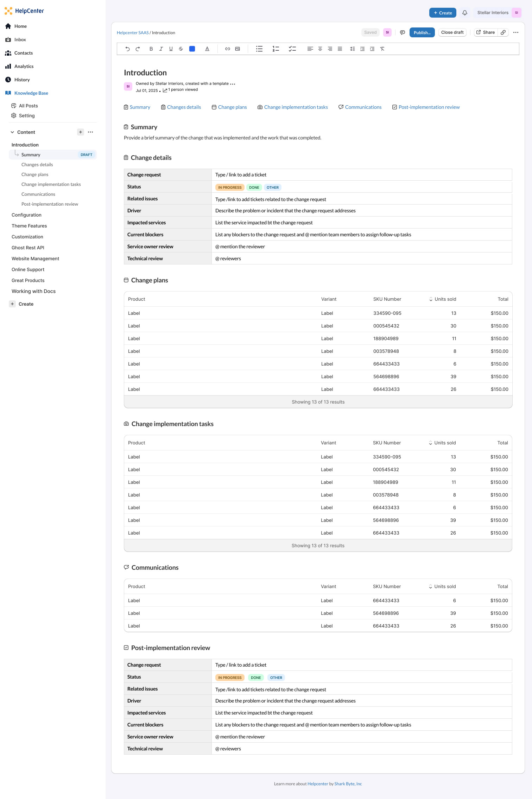Copy link icon next to Share
This screenshot has height=799, width=532.
tap(503, 32)
